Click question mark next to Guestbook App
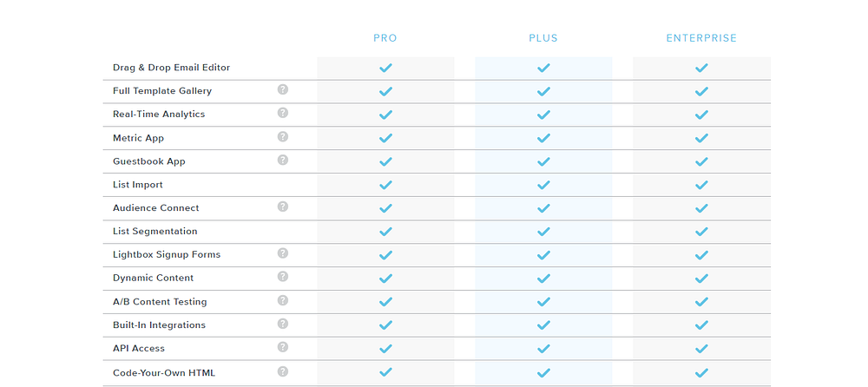This screenshot has height=387, width=868. pos(283,160)
